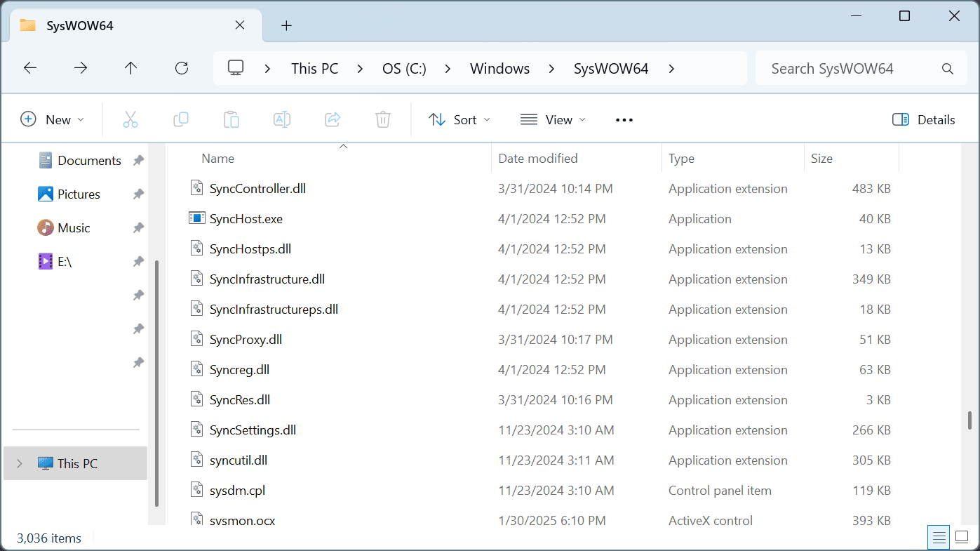Viewport: 980px width, 551px height.
Task: Click Windows breadcrumb in address bar
Action: click(499, 68)
